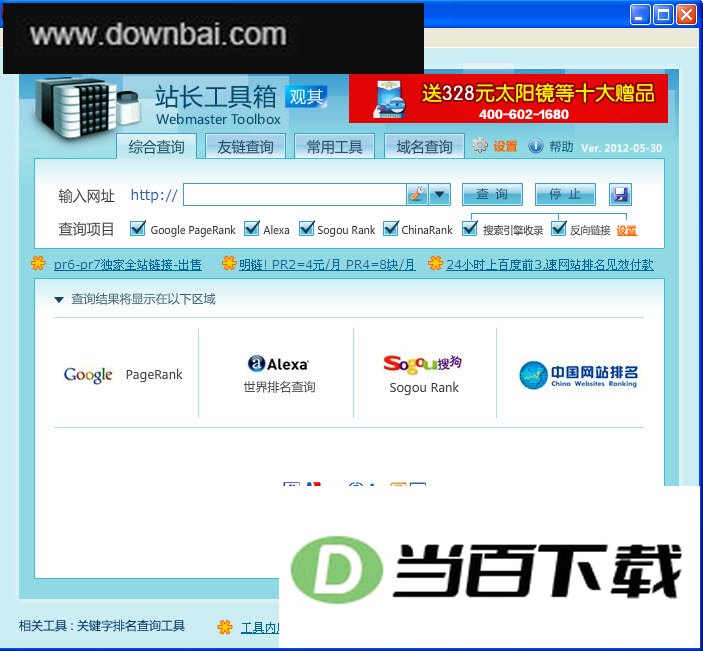Click the 查询 query button
Screen dimensions: 703x651
point(492,194)
